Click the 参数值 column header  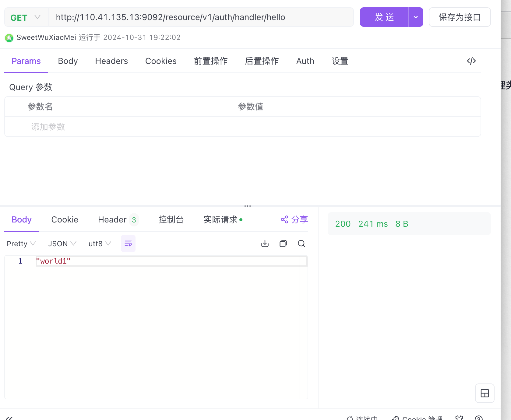pos(251,107)
